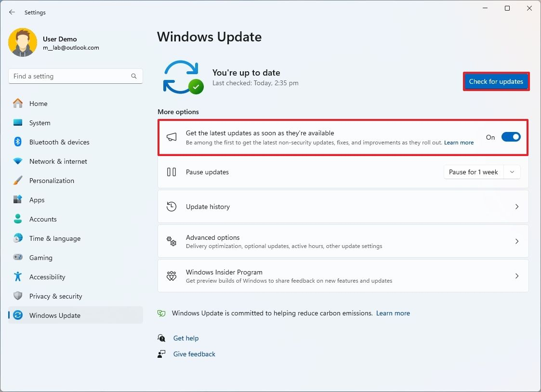Click Pause for 1 week button
The image size is (541, 392).
[474, 172]
